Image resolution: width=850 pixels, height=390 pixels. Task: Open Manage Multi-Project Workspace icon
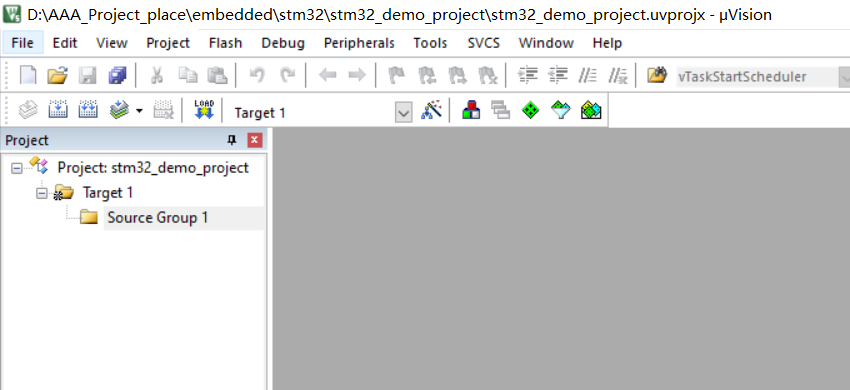pos(501,111)
